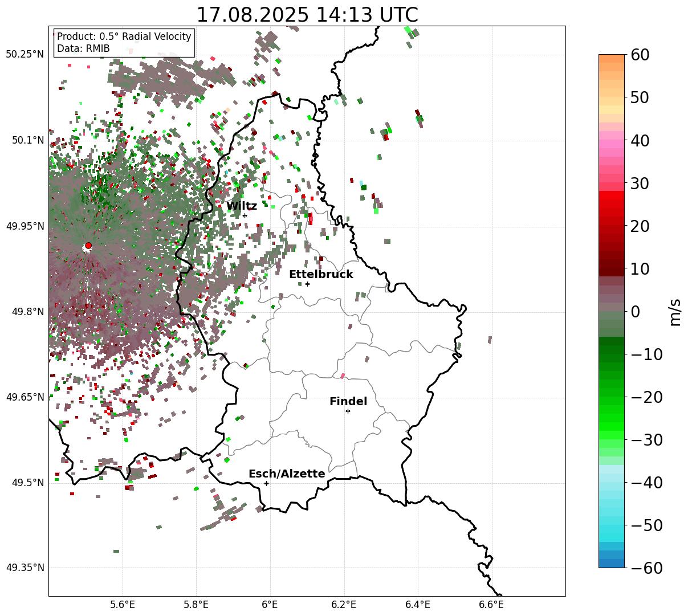Viewport: 688px width, 616px height.
Task: Click the colorbar tick label −30
Action: (647, 439)
